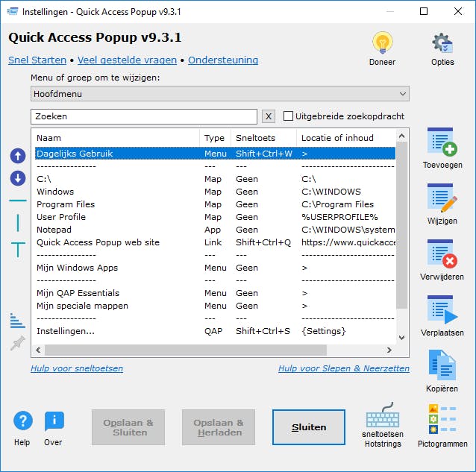
Task: Click Toevoegen to add a favorite
Action: [442, 142]
